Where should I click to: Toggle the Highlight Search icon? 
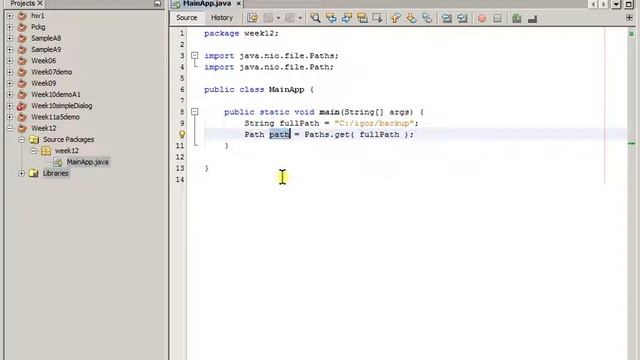click(x=362, y=18)
